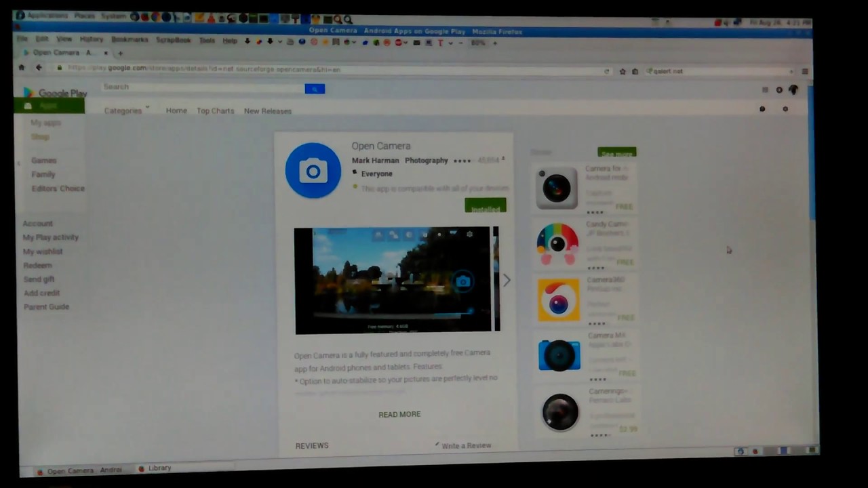
Task: Open the Help menu
Action: (230, 41)
